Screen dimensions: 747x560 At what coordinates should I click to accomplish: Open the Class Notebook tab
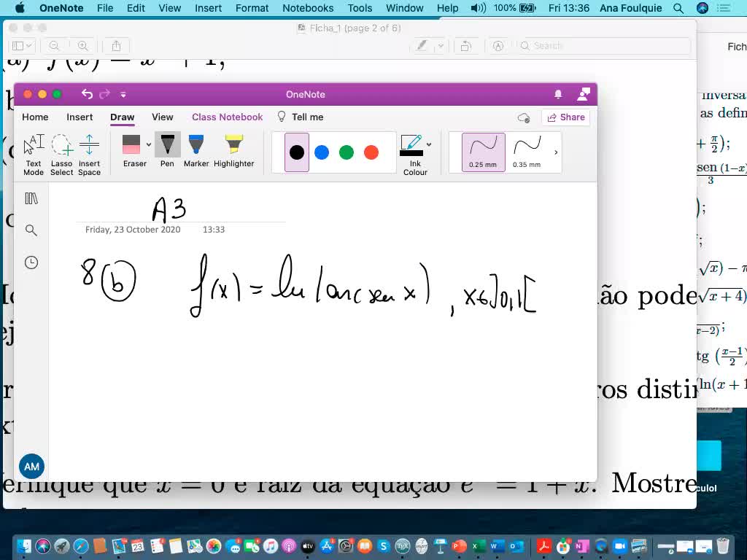coord(228,117)
